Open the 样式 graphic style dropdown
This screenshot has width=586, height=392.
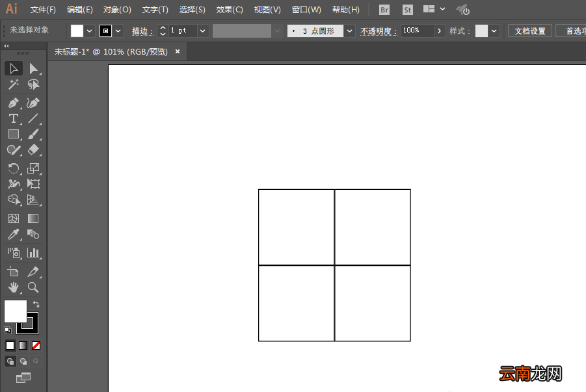point(494,31)
